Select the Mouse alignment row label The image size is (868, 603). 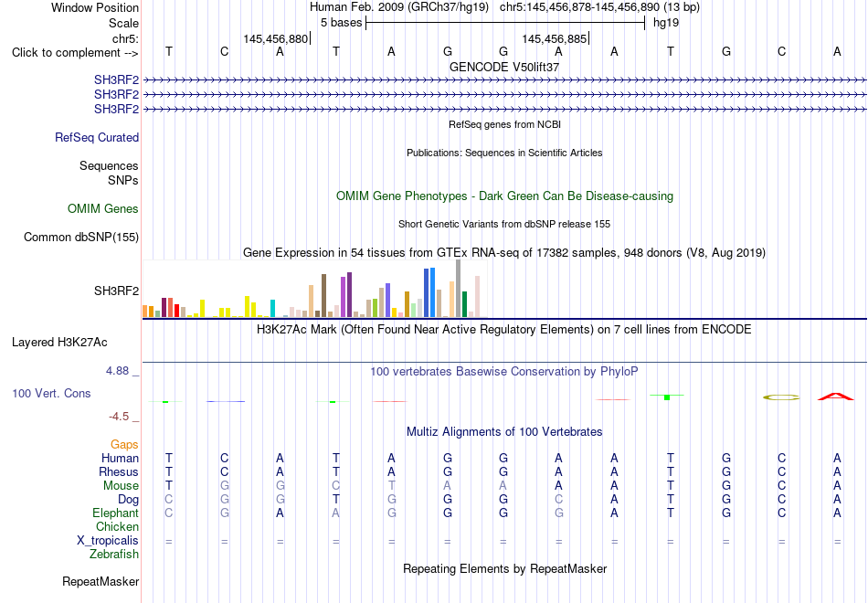pyautogui.click(x=121, y=486)
